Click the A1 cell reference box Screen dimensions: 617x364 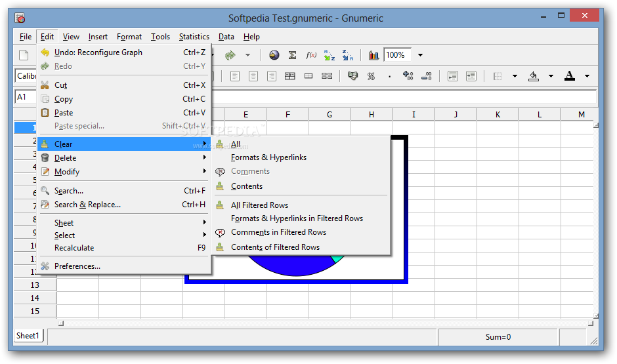pyautogui.click(x=26, y=96)
